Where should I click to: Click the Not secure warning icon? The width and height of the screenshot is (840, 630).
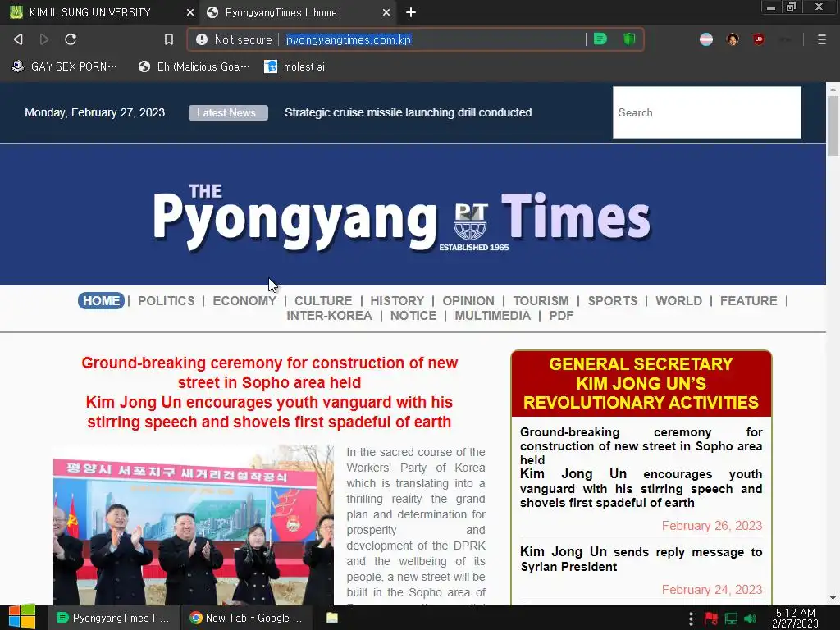tap(202, 39)
